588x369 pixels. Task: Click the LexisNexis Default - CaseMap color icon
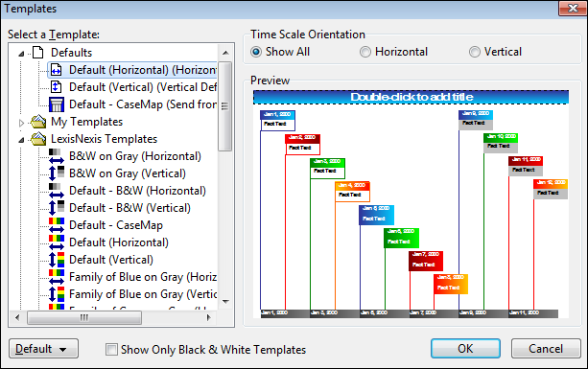[57, 225]
